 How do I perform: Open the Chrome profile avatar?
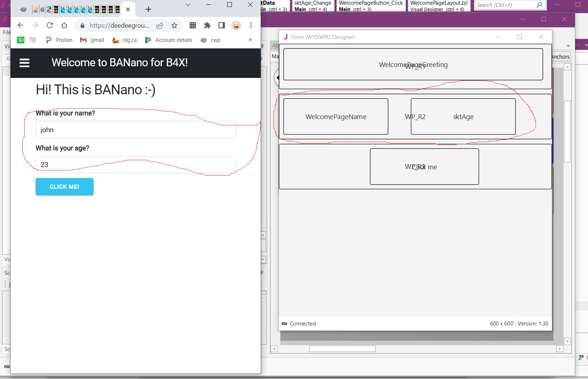pos(236,25)
